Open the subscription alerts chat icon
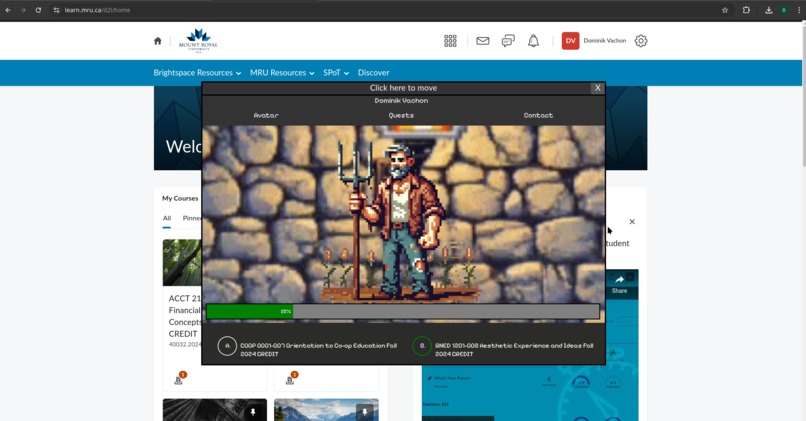The image size is (806, 421). click(508, 41)
